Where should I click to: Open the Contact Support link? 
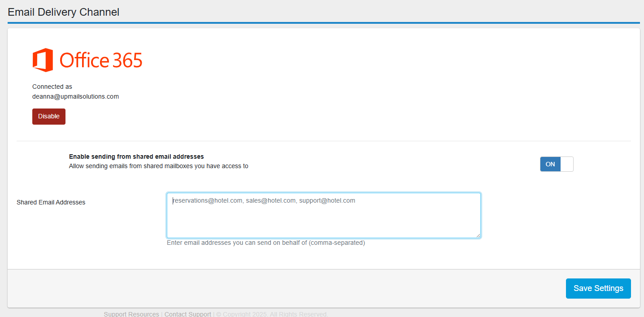188,314
